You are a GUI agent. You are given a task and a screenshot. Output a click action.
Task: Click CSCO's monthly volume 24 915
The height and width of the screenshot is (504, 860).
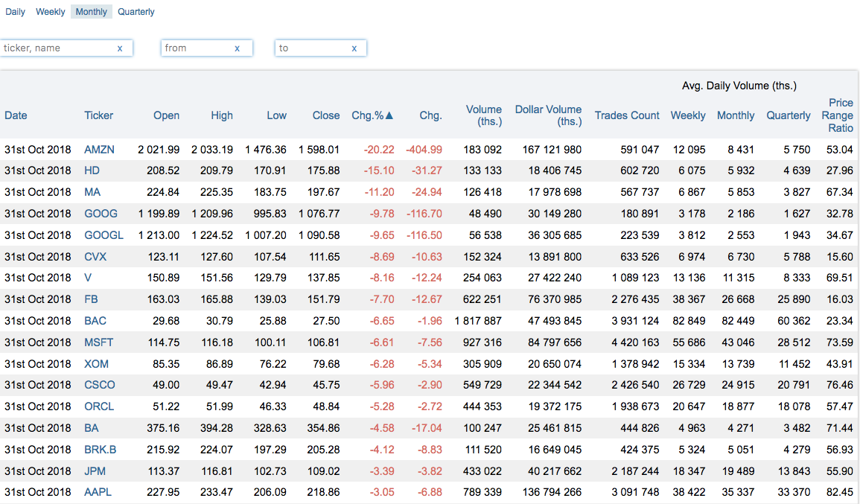738,385
